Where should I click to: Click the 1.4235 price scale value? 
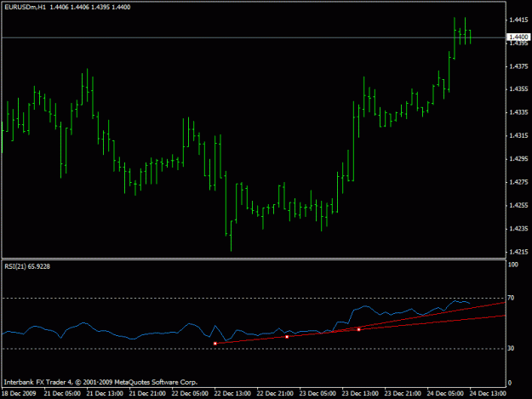(x=518, y=229)
